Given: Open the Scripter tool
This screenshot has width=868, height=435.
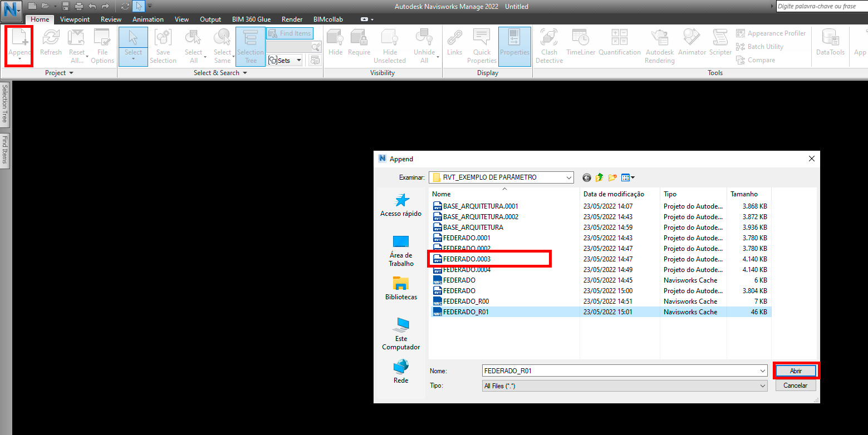Looking at the screenshot, I should [x=720, y=43].
